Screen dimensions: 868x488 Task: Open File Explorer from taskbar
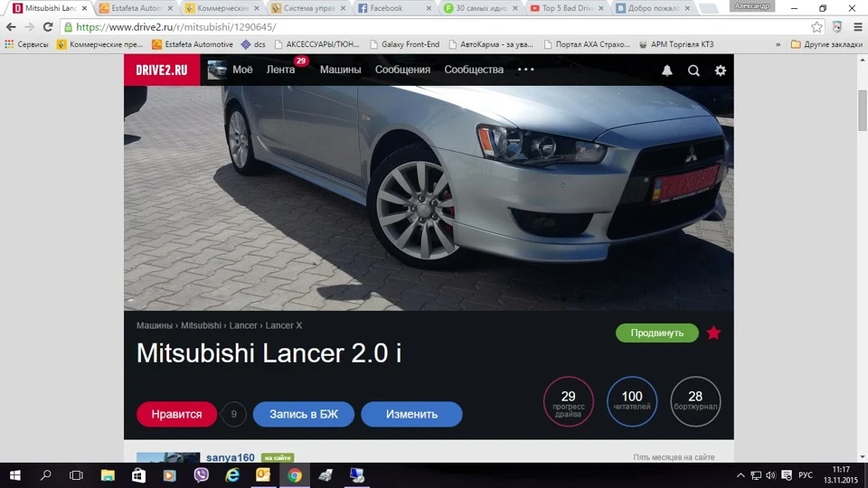pos(108,475)
